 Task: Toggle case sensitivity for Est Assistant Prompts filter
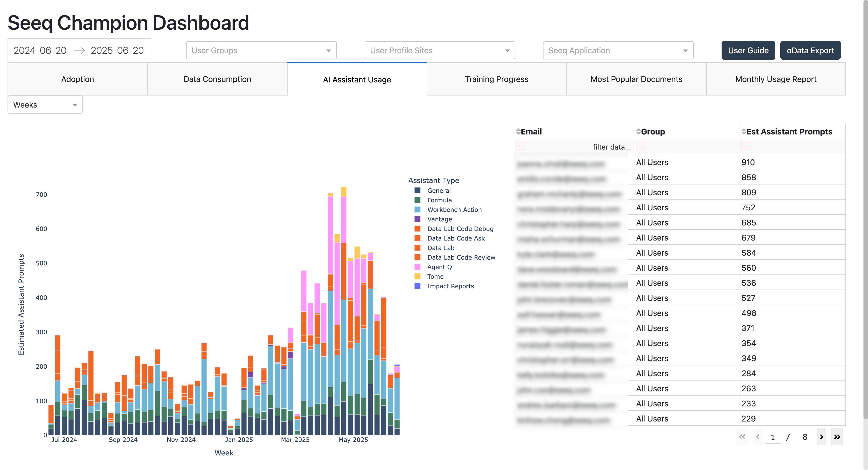click(x=746, y=146)
